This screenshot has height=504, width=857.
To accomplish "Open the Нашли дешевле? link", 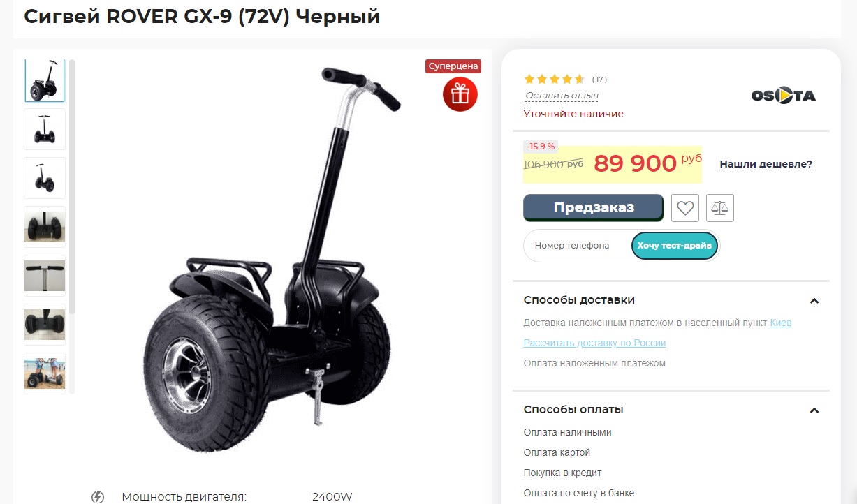I will (x=766, y=165).
